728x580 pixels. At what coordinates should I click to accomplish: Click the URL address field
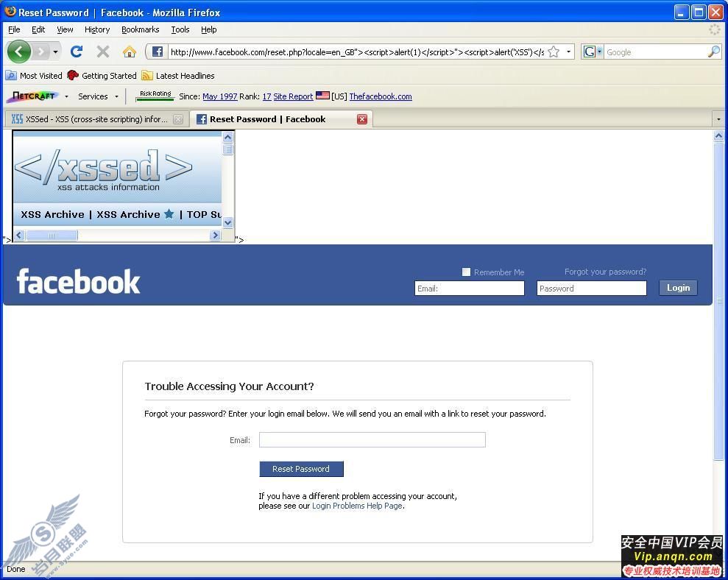pos(357,52)
